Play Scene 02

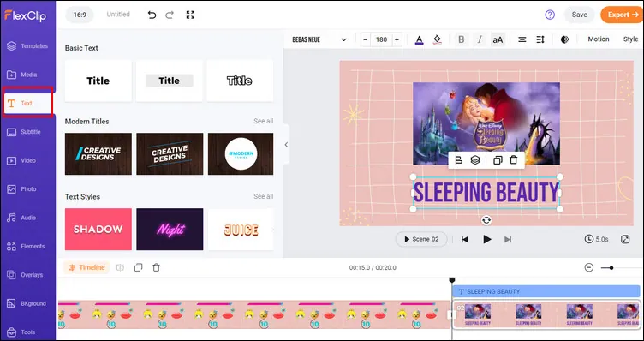click(x=421, y=239)
